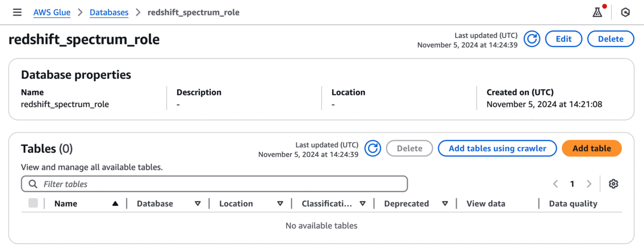Click the experiments flask icon
Image resolution: width=644 pixels, height=250 pixels.
coord(597,12)
